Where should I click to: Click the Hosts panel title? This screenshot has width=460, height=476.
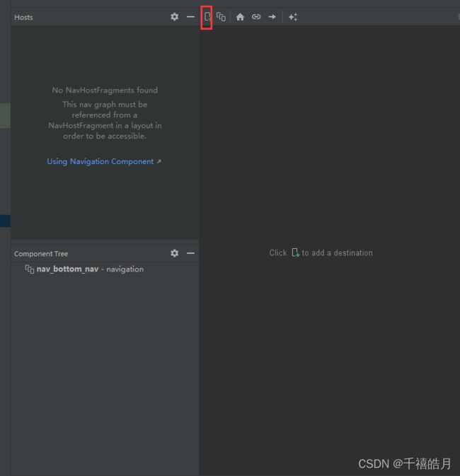(x=23, y=17)
